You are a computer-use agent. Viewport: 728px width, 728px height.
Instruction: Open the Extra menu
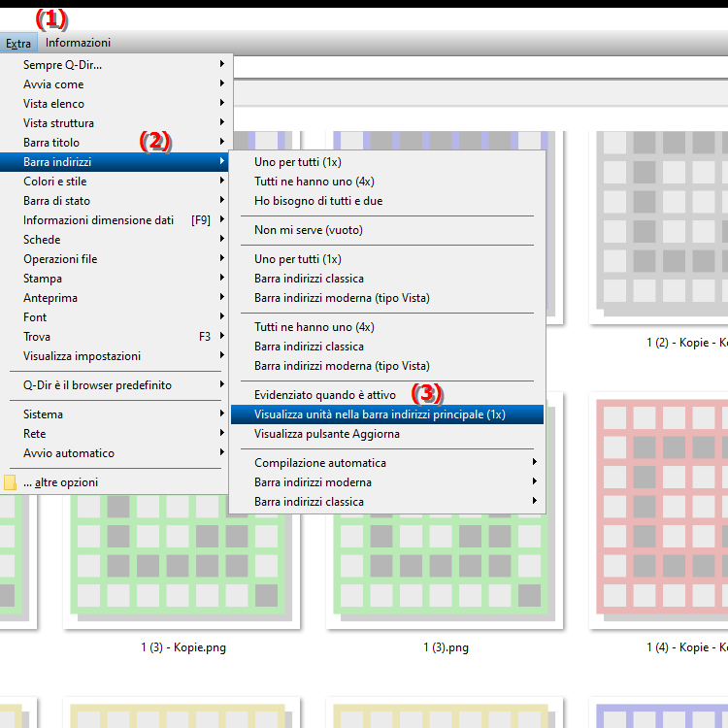click(x=18, y=43)
